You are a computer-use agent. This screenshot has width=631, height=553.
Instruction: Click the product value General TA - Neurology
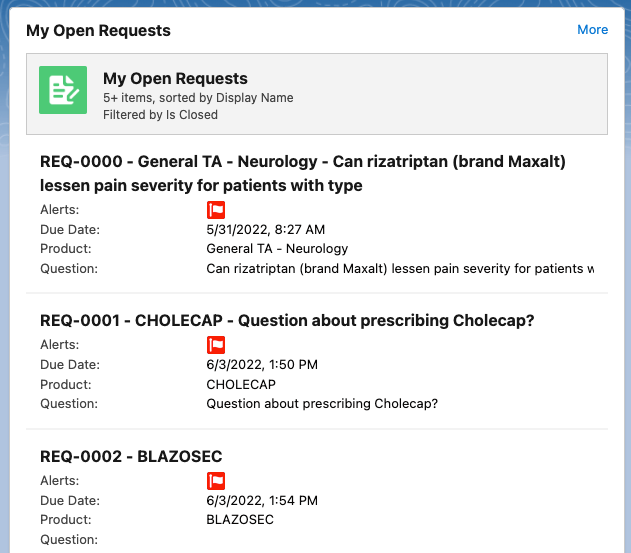[x=277, y=248]
